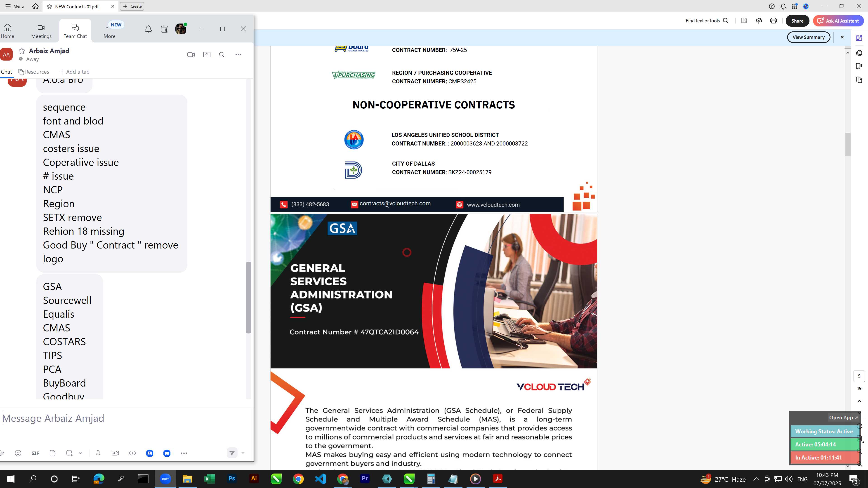The height and width of the screenshot is (488, 868).
Task: Click Find text or tools search
Action: click(707, 21)
